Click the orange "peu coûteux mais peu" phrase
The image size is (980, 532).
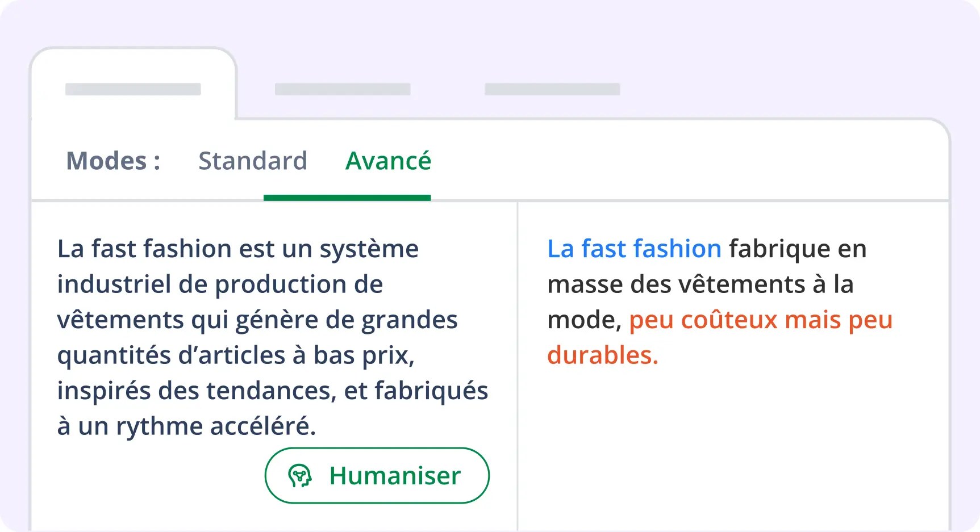coord(761,320)
